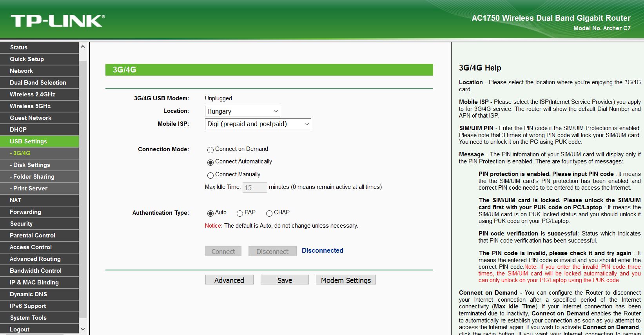Viewport: 644px width, 335px height.
Task: Click the 3G/4G Help heading
Action: pyautogui.click(x=480, y=68)
